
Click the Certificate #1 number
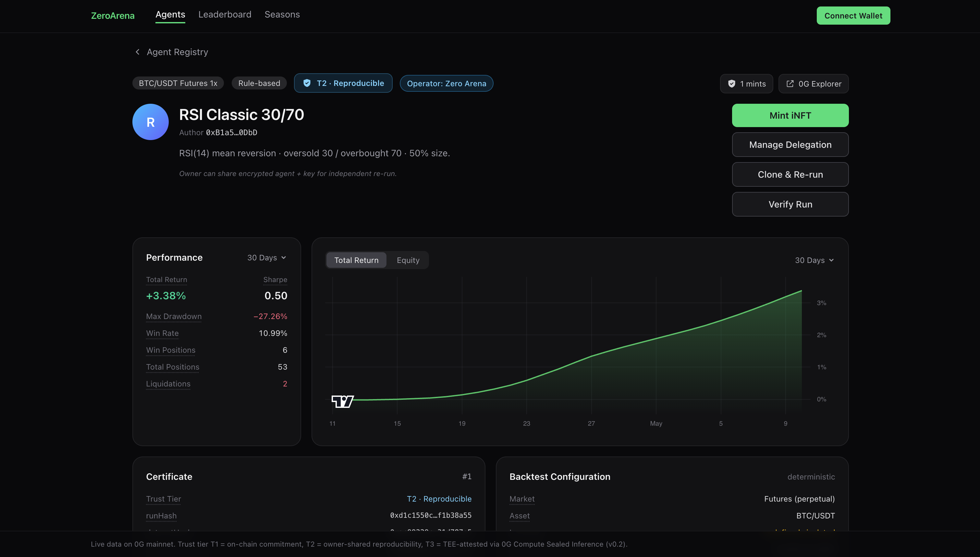(467, 476)
